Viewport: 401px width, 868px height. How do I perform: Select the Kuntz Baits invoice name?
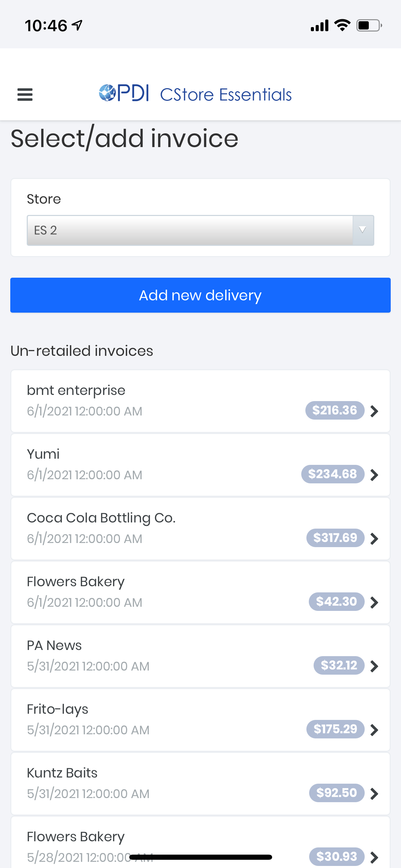[62, 773]
